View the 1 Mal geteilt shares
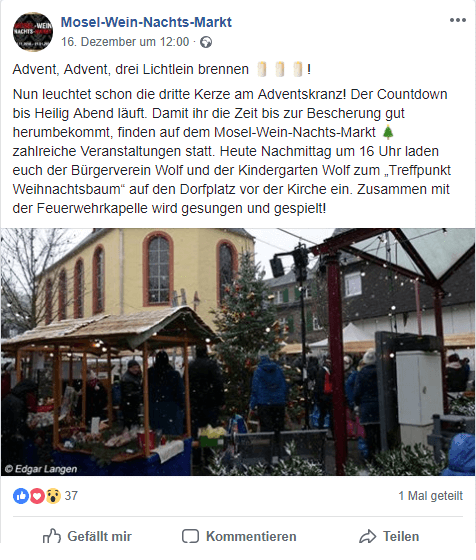 430,496
